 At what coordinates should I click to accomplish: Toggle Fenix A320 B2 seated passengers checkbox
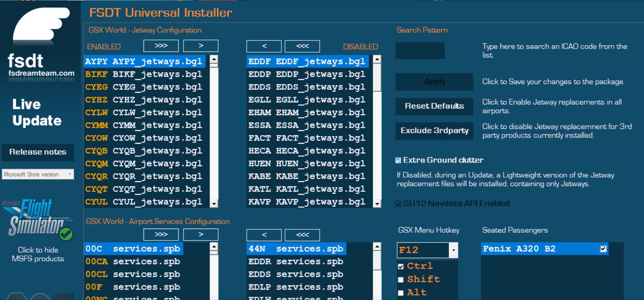(x=603, y=249)
